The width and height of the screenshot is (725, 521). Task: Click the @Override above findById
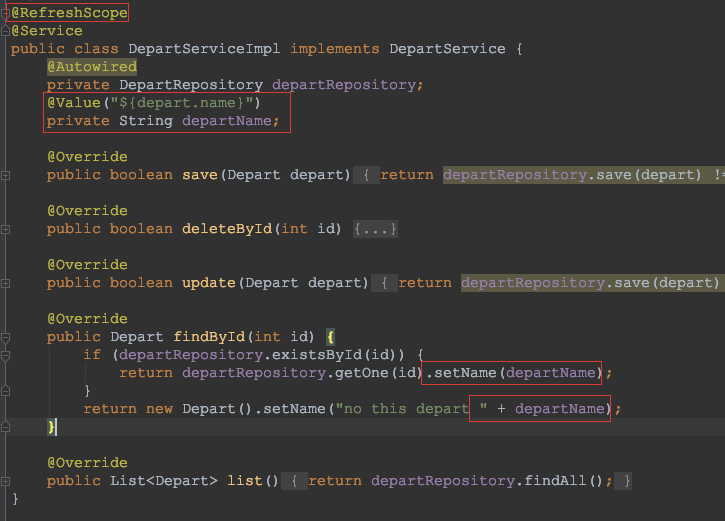[x=87, y=319]
